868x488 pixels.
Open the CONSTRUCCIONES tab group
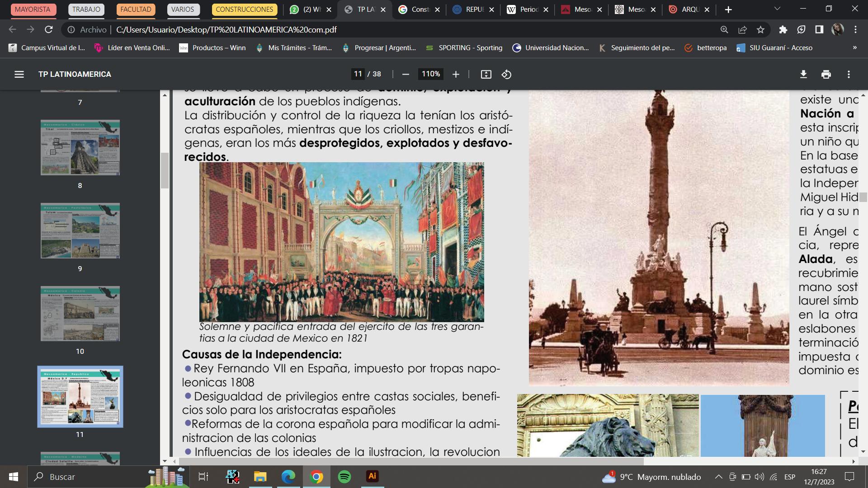pyautogui.click(x=244, y=9)
